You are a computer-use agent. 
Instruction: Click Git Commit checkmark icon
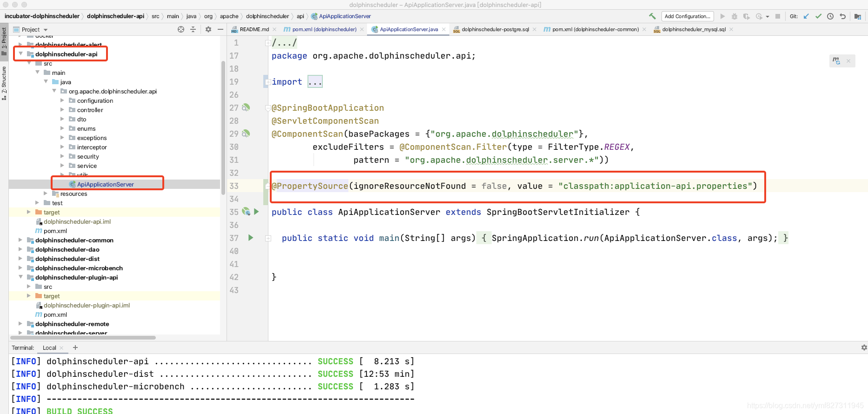pos(818,16)
